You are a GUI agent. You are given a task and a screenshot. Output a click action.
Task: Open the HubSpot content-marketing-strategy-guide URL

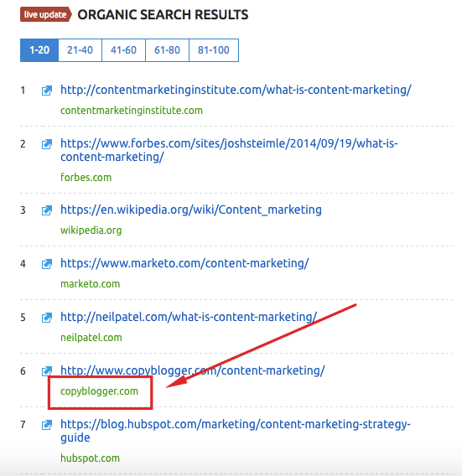click(236, 431)
